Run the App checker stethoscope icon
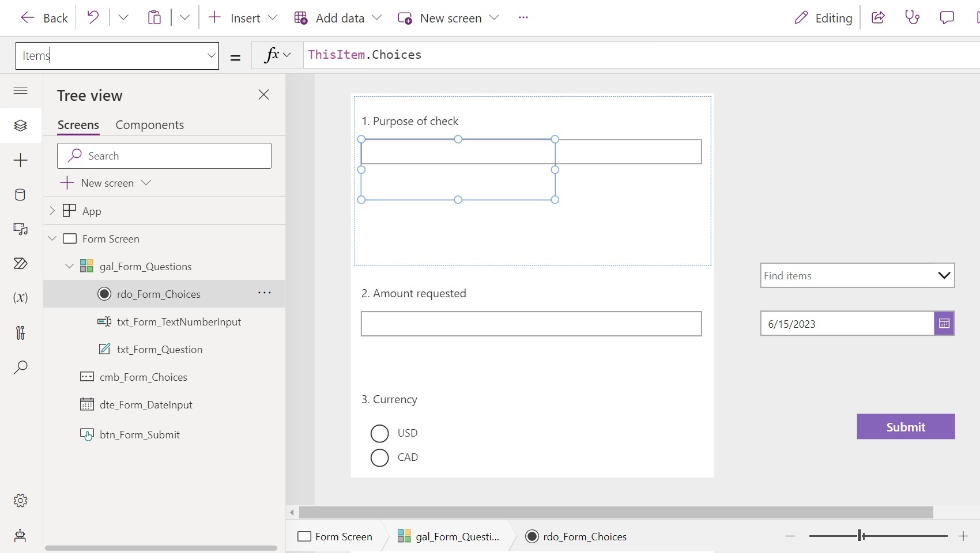The image size is (980, 553). click(913, 18)
